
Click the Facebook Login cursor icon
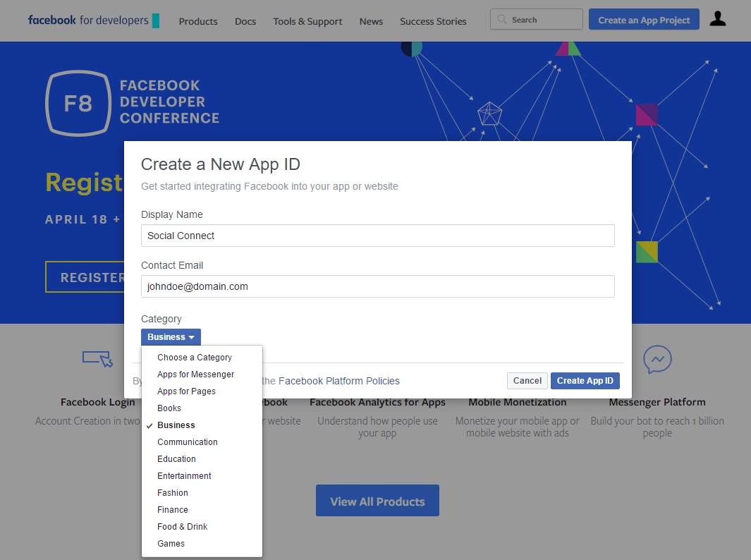pos(98,359)
